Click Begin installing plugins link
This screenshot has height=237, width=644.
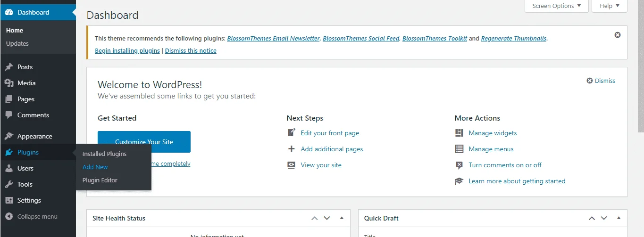(x=127, y=50)
